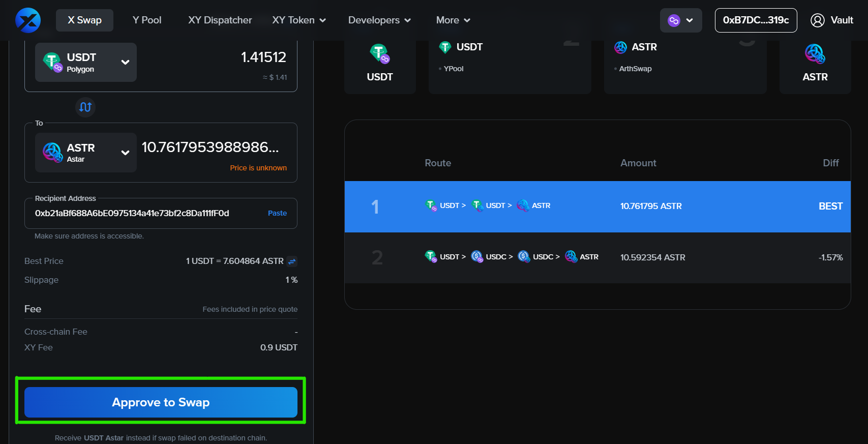
Task: Click the USDT Polygon token icon in From box
Action: [x=52, y=62]
